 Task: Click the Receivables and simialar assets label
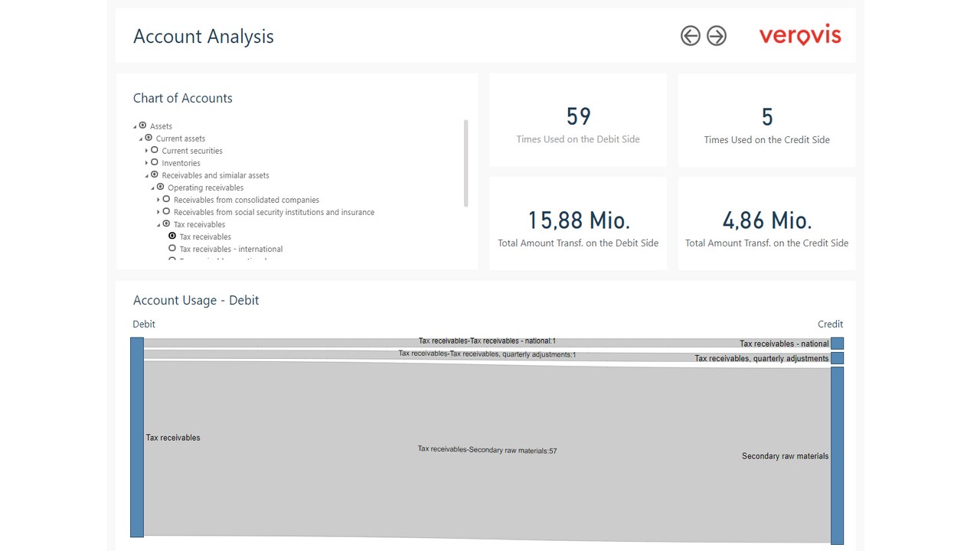coord(216,175)
